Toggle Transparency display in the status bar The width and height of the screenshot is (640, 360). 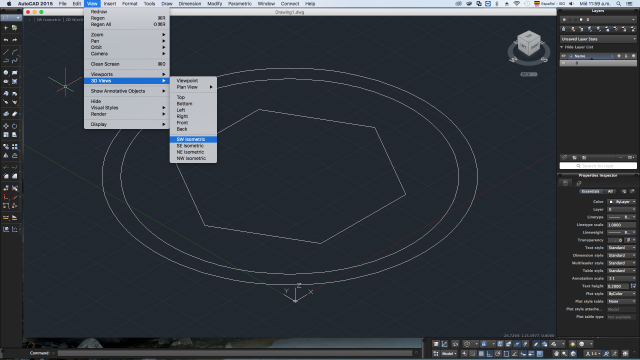(540, 353)
